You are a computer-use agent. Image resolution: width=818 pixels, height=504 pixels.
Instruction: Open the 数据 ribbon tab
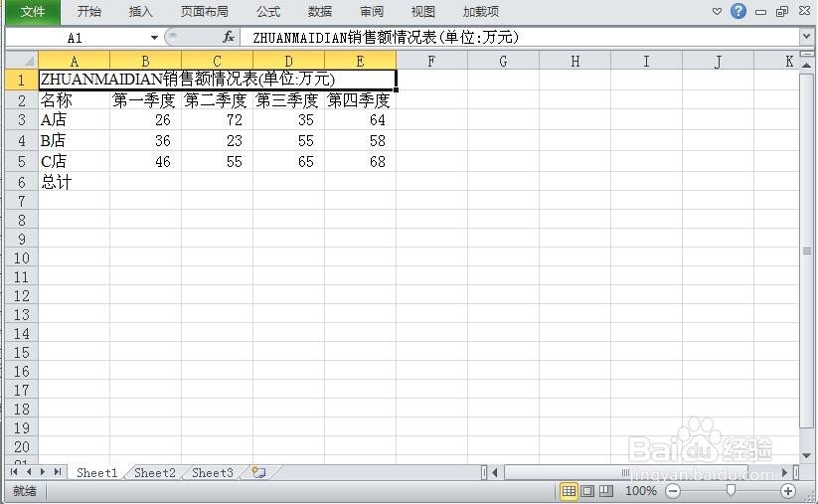point(319,12)
